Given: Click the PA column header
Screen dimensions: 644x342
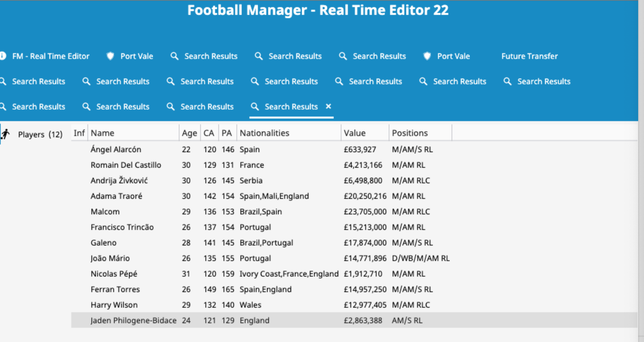Looking at the screenshot, I should point(226,133).
